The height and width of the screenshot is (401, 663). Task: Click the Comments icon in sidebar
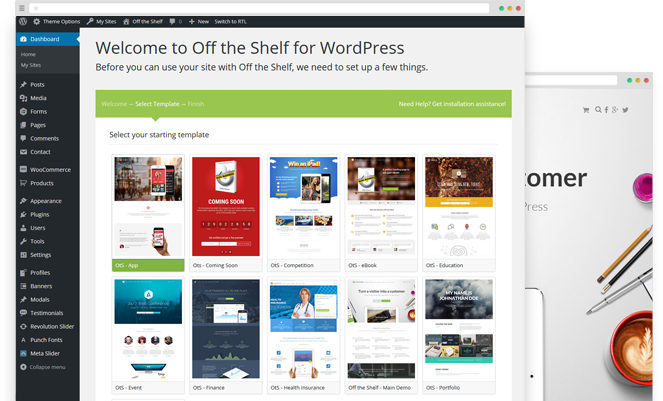[23, 138]
